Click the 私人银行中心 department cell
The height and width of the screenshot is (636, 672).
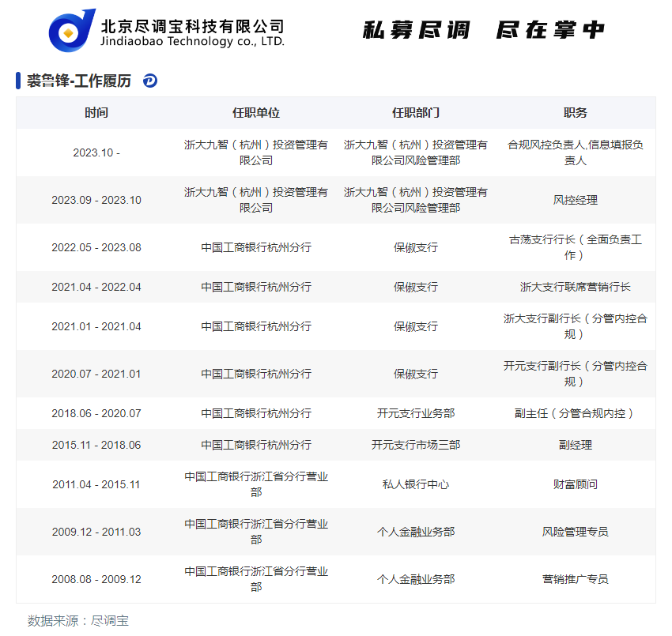coord(416,484)
